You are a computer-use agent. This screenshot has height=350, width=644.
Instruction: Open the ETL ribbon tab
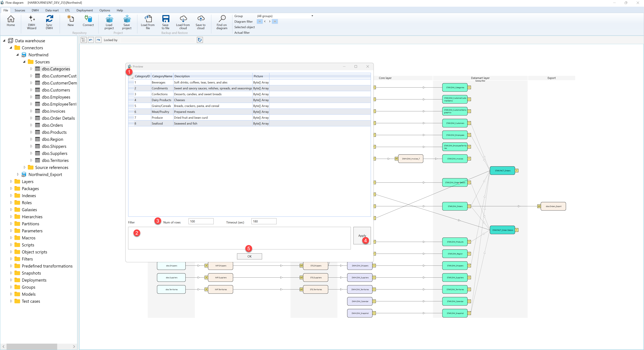(67, 10)
